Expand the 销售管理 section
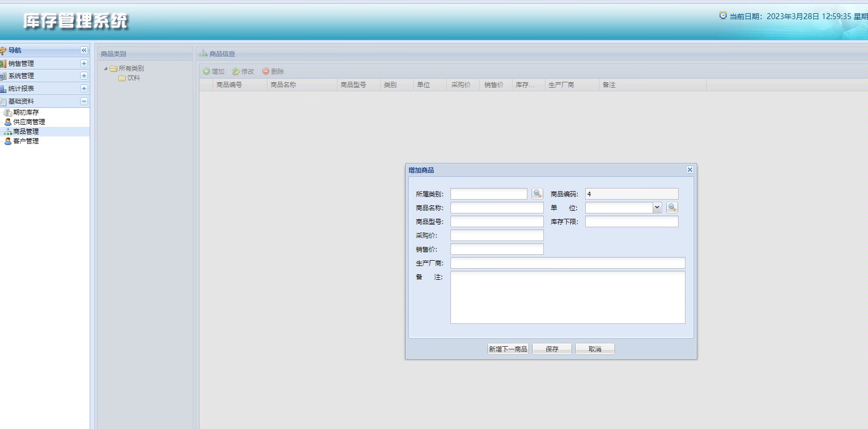 tap(84, 63)
